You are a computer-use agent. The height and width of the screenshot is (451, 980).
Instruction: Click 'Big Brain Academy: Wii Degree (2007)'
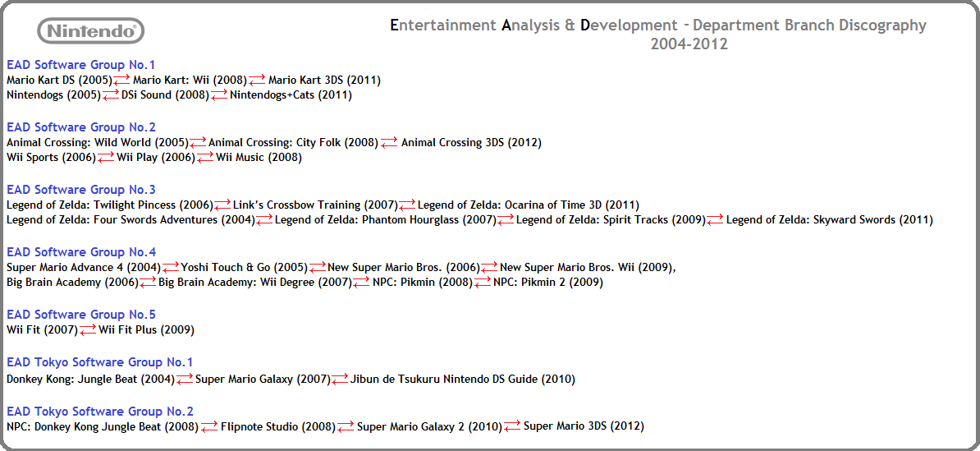(x=255, y=283)
